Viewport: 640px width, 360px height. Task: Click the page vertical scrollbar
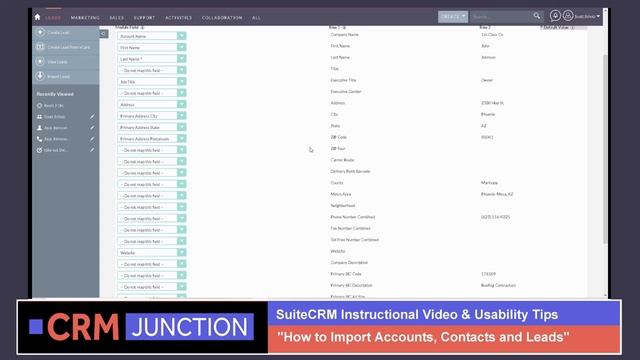point(605,149)
